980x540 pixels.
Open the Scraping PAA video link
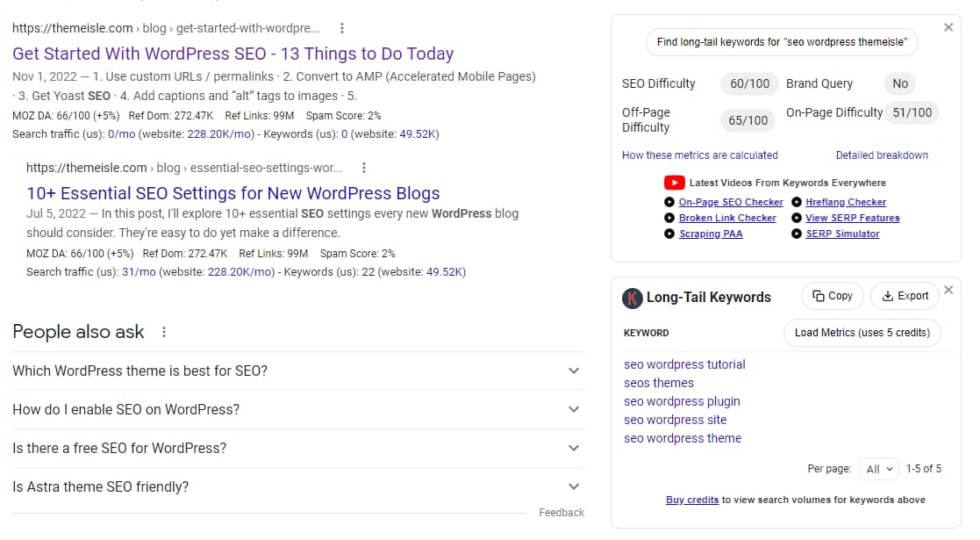(711, 234)
